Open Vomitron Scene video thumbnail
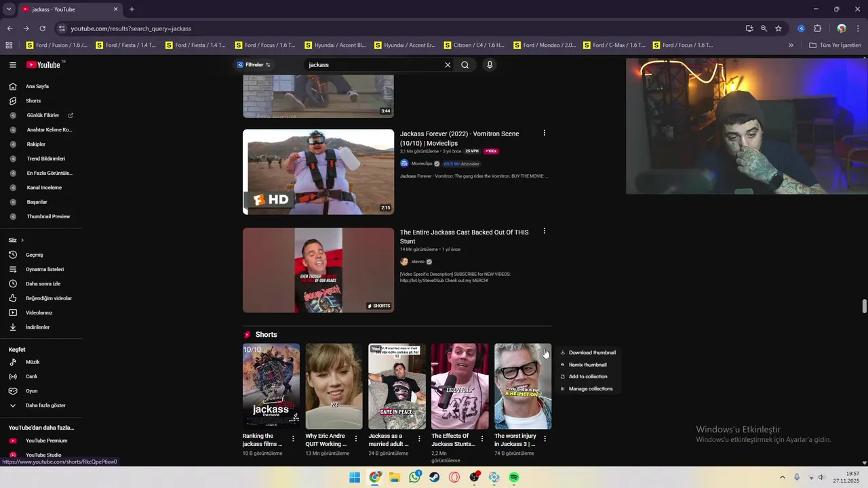Image resolution: width=868 pixels, height=488 pixels. click(x=318, y=172)
